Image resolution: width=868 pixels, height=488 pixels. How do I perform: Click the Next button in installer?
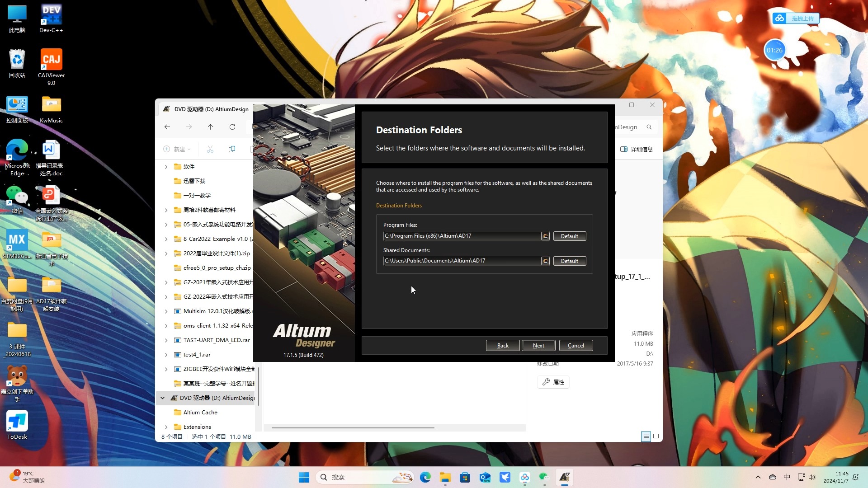(x=538, y=346)
